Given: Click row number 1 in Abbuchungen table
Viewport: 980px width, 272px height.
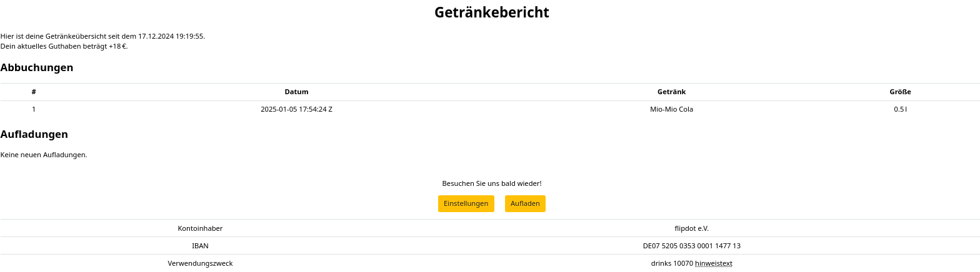Looking at the screenshot, I should point(34,109).
